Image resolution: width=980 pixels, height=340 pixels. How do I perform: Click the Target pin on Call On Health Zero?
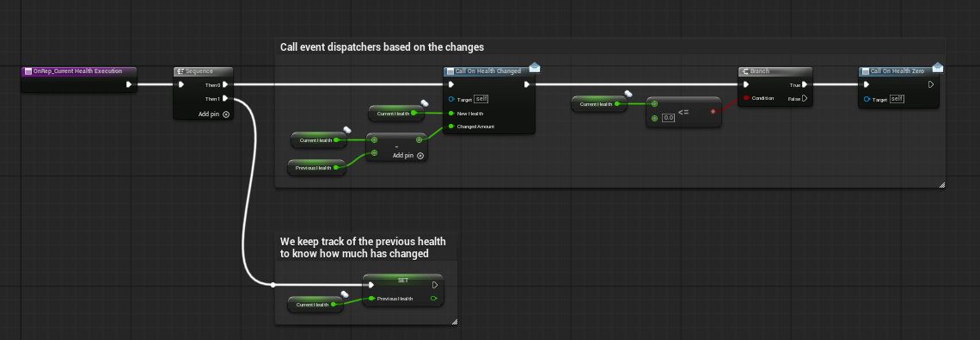pyautogui.click(x=867, y=99)
